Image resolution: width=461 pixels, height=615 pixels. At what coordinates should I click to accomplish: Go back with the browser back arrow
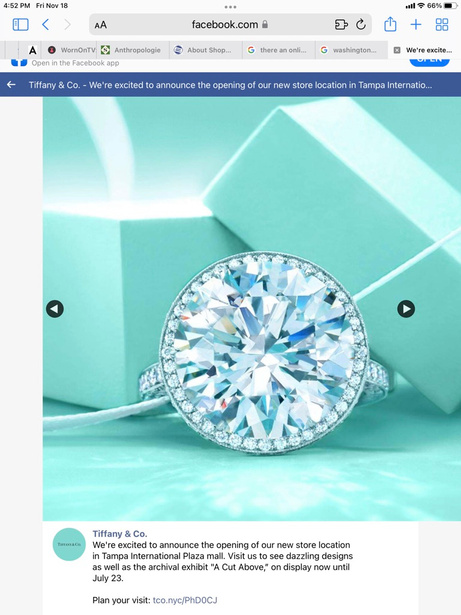click(46, 25)
